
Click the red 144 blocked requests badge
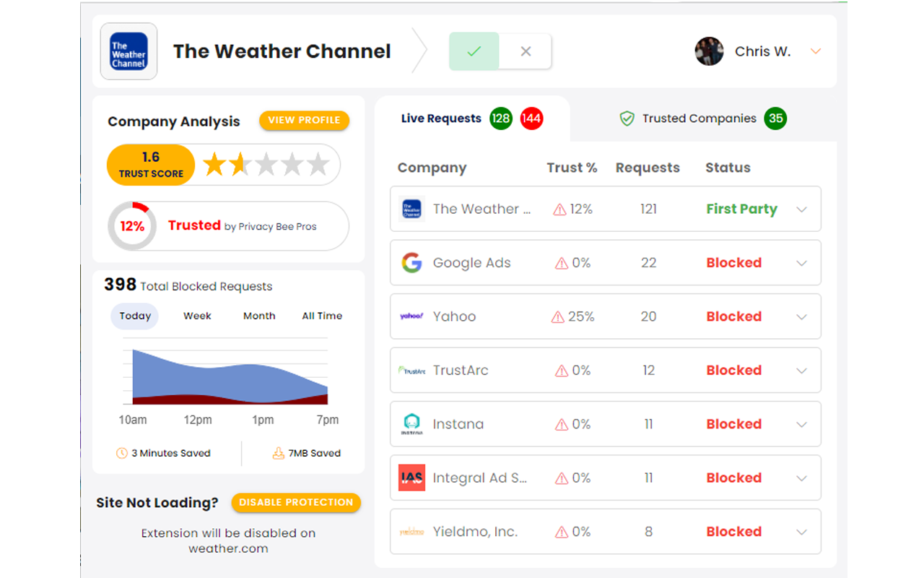point(531,118)
